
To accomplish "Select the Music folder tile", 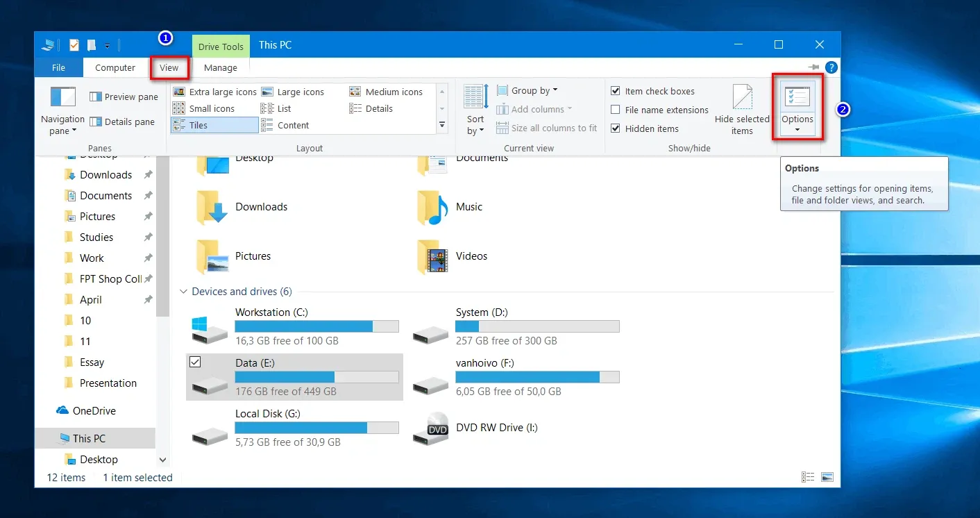I will pyautogui.click(x=450, y=207).
